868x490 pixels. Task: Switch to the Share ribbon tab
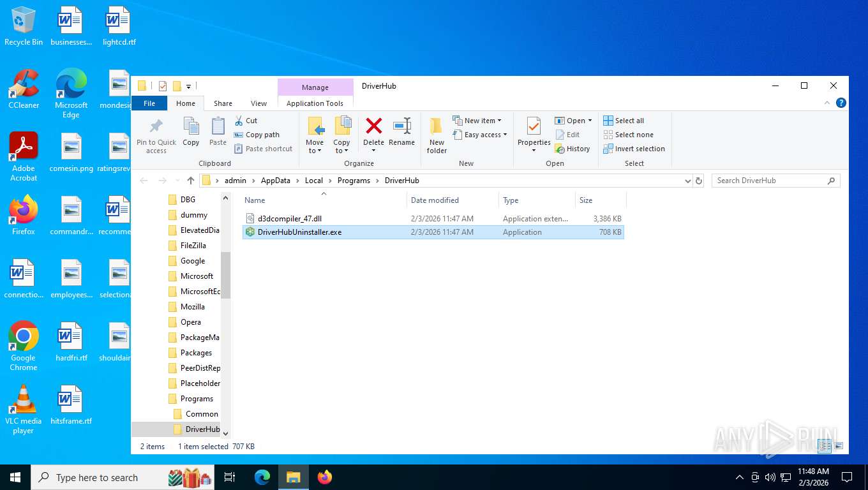pyautogui.click(x=223, y=103)
